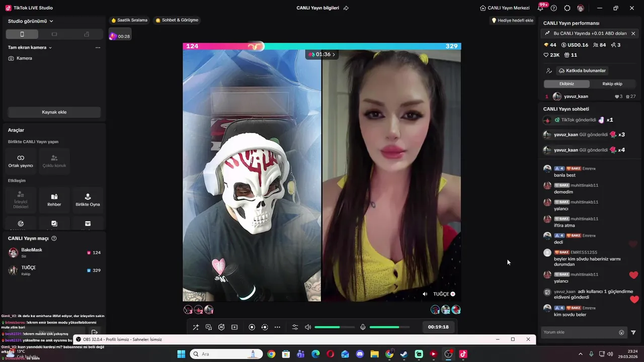Open Discord from the taskbar

coord(360,354)
